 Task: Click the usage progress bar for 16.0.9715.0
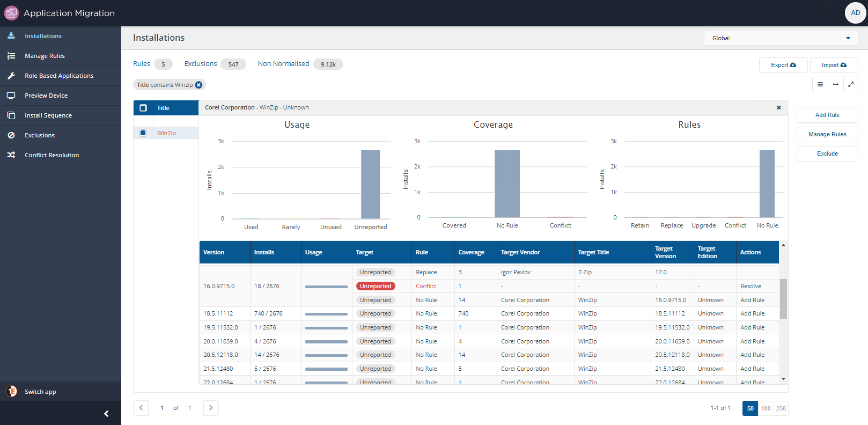tap(326, 287)
